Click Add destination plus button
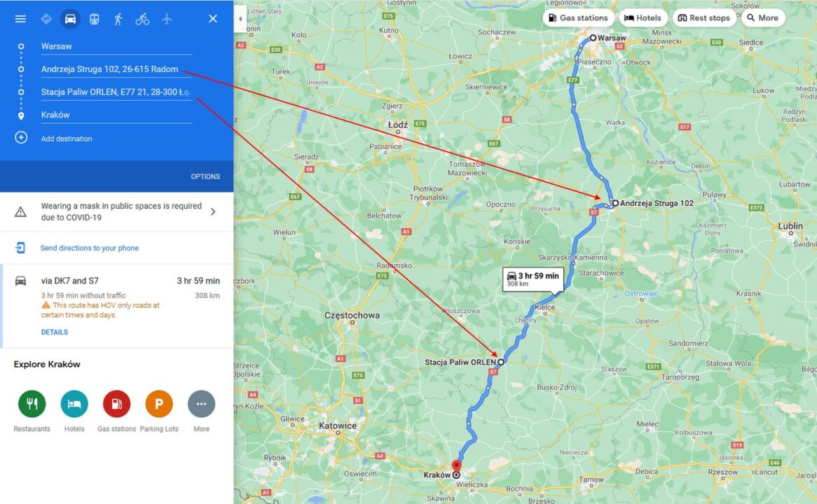 pyautogui.click(x=21, y=138)
